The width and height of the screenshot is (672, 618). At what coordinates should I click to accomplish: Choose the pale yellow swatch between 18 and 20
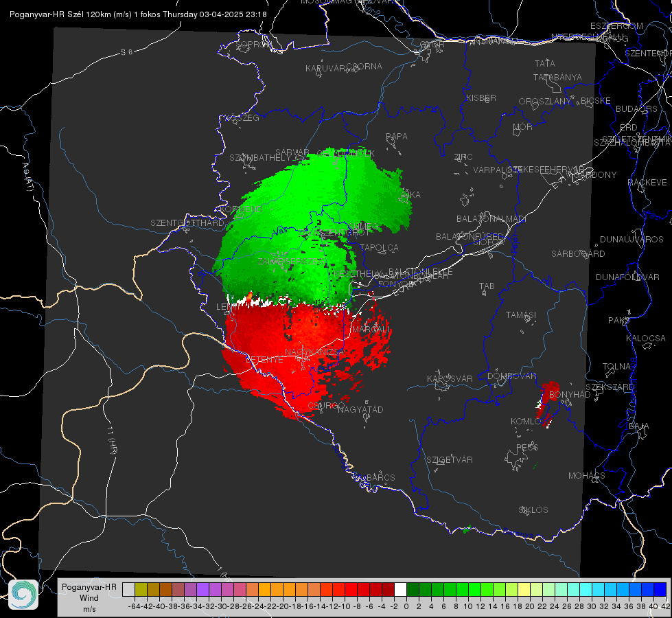pyautogui.click(x=524, y=589)
